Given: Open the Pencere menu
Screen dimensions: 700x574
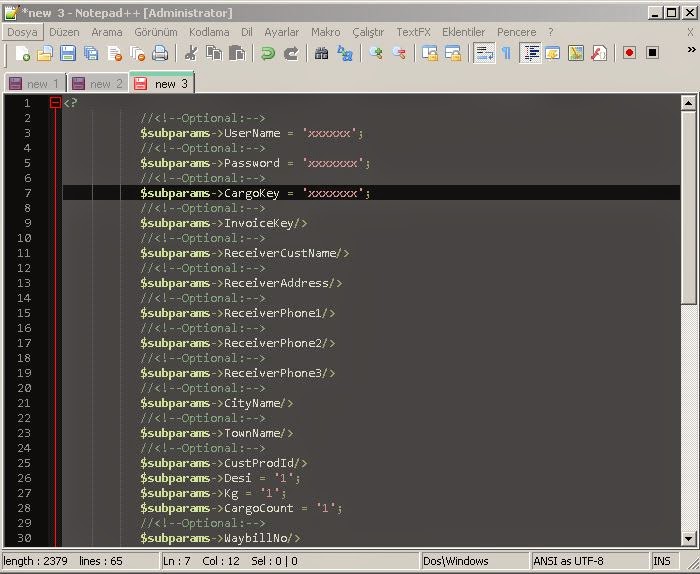Looking at the screenshot, I should (517, 32).
